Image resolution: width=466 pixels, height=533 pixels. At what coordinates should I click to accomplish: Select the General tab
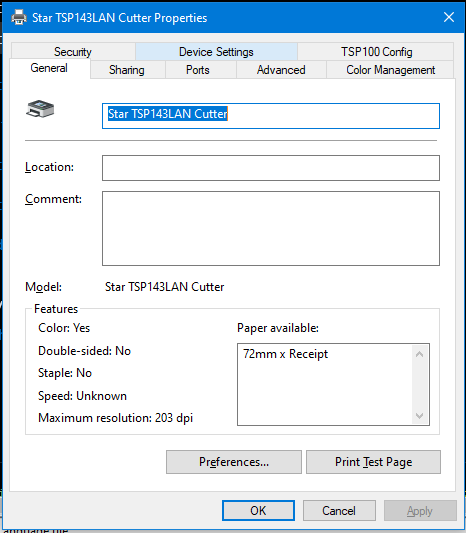click(x=49, y=68)
